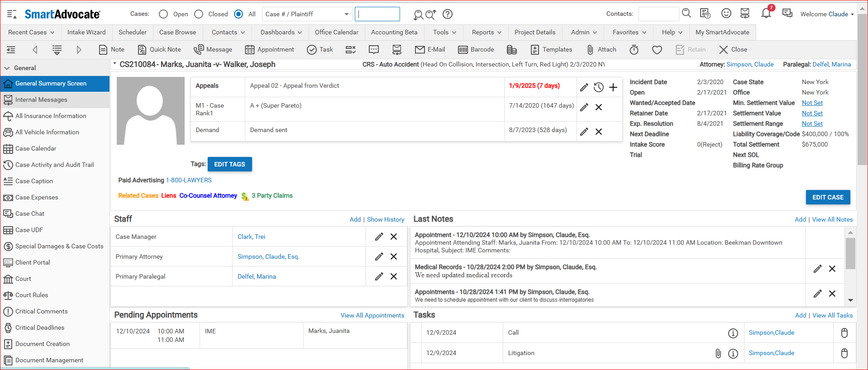Image resolution: width=868 pixels, height=370 pixels.
Task: Open the Case # / Plaintiff dropdown
Action: coord(307,14)
